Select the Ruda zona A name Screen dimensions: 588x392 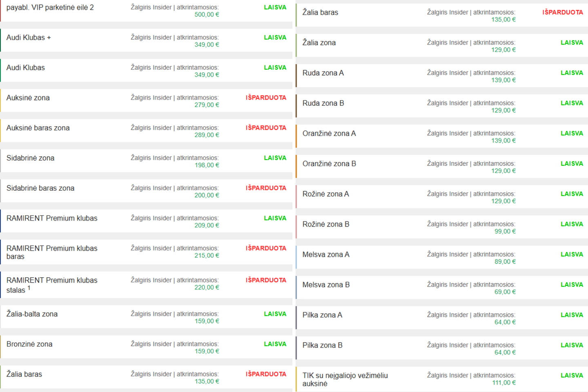coord(323,73)
